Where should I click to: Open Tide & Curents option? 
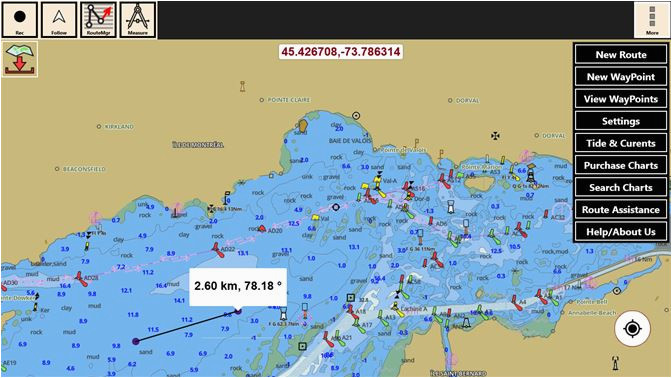point(621,143)
